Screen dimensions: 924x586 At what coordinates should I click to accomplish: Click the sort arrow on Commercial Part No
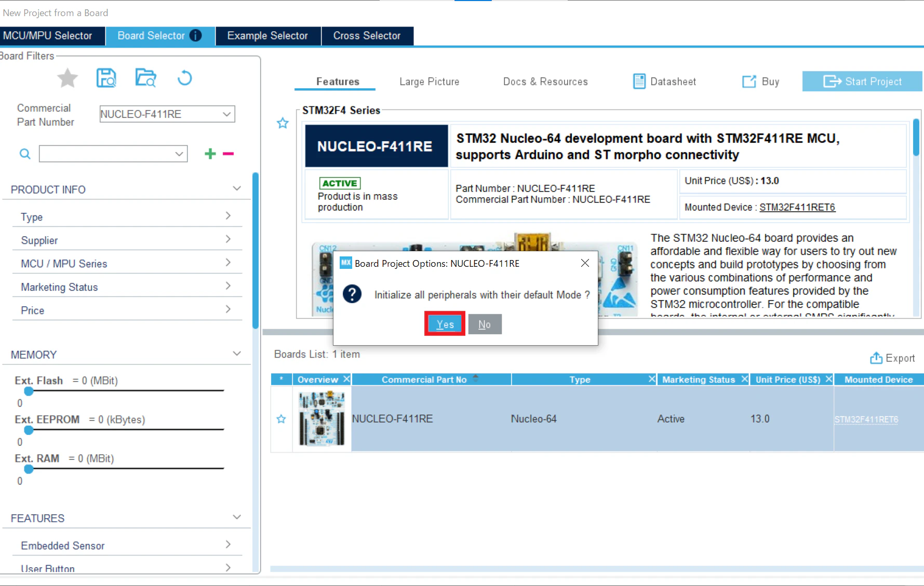475,378
